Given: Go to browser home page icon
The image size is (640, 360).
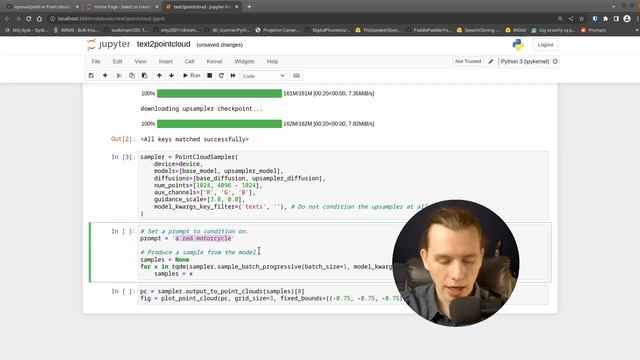Looking at the screenshot, I should click(x=39, y=19).
